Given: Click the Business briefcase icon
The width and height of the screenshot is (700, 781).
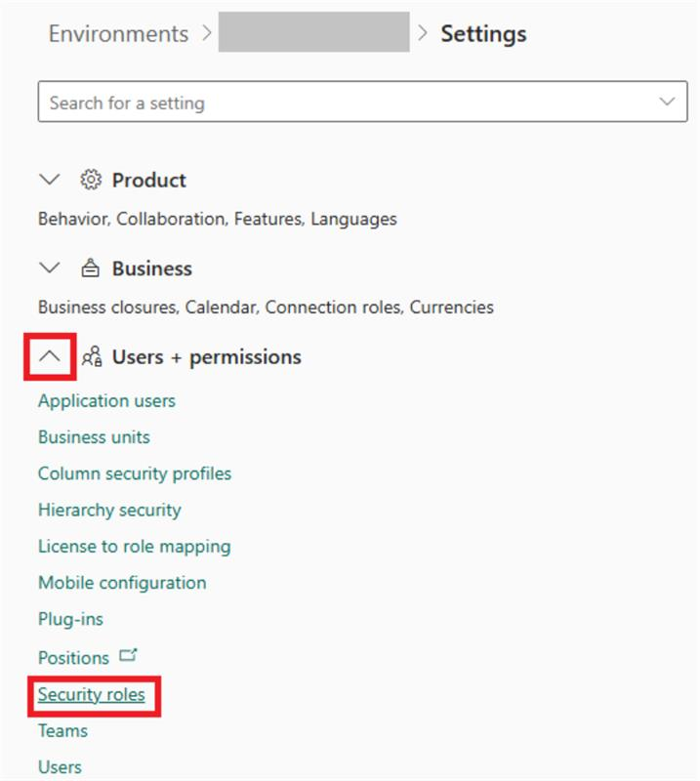Looking at the screenshot, I should point(91,268).
